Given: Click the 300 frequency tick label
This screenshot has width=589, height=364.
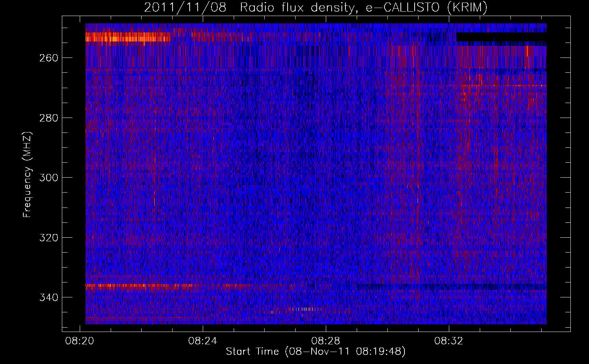Looking at the screenshot, I should (49, 178).
